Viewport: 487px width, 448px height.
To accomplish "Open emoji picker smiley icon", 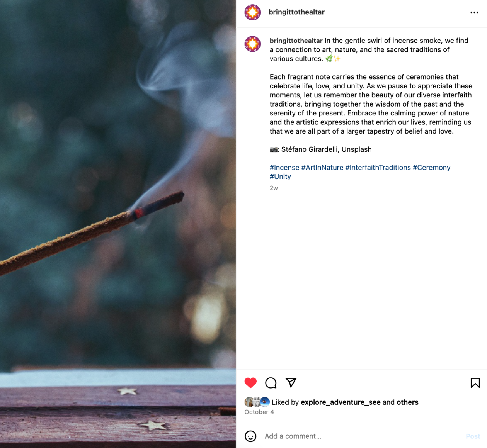I will [250, 436].
